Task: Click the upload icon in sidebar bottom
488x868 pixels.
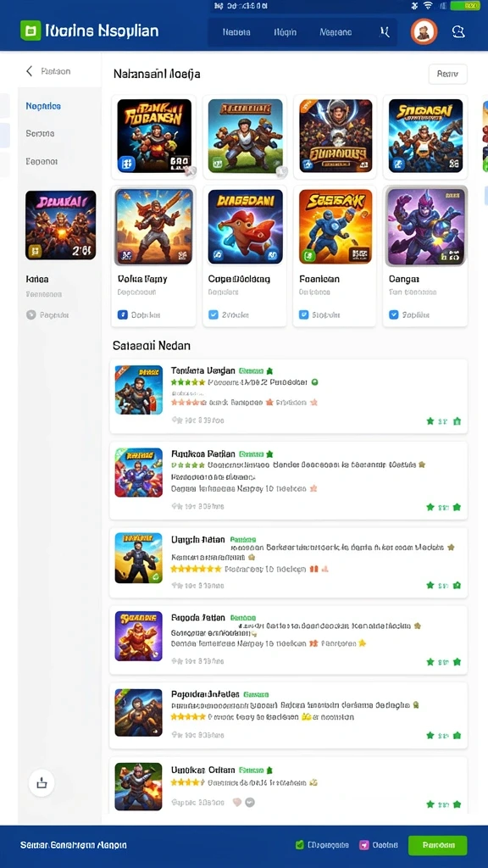Action: (42, 782)
